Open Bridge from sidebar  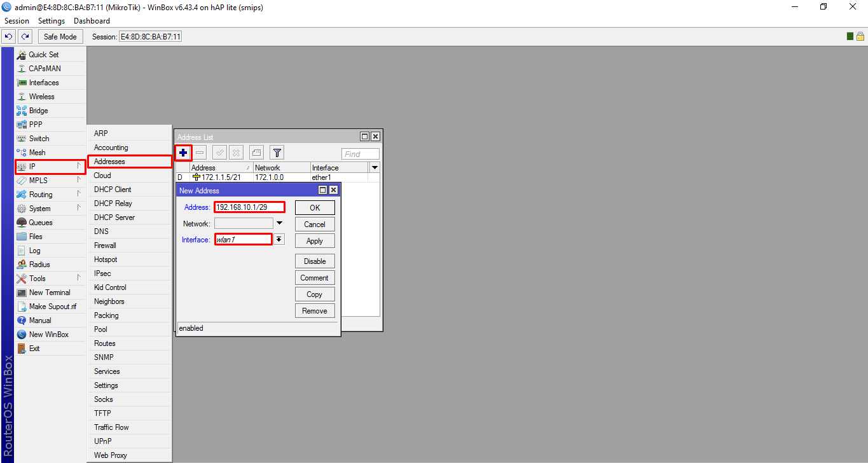pyautogui.click(x=50, y=111)
